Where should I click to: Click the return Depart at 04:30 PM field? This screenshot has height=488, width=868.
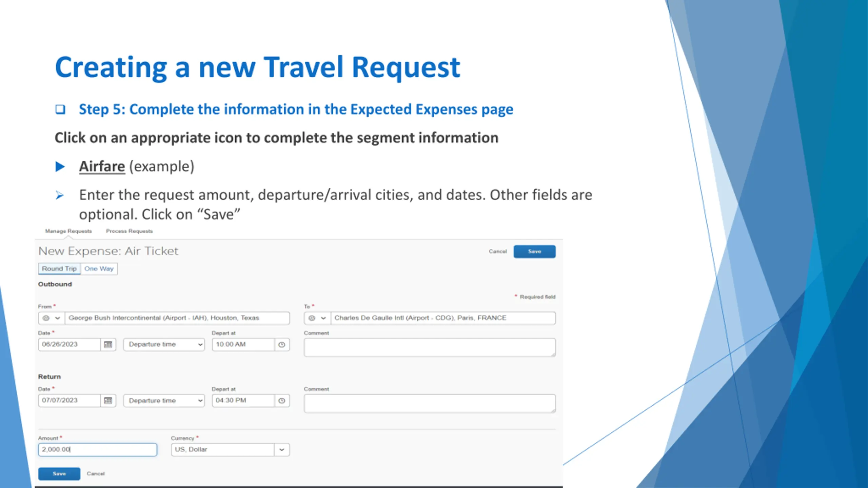point(243,401)
